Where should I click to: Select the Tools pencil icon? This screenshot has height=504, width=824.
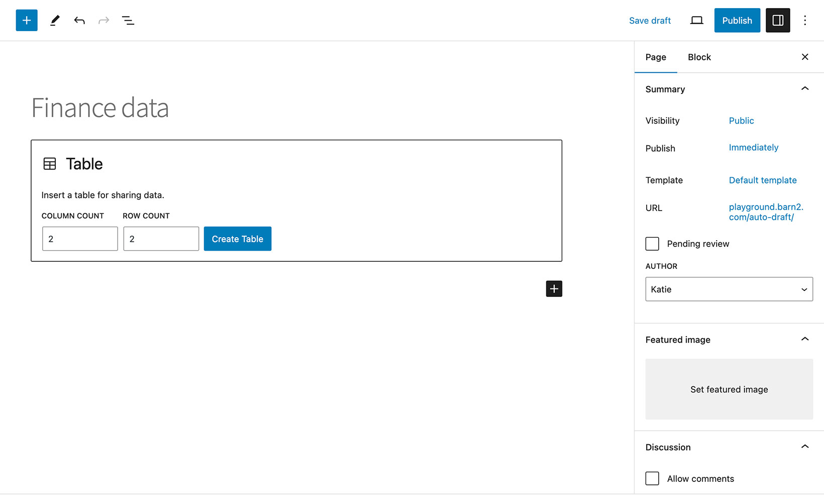tap(55, 21)
